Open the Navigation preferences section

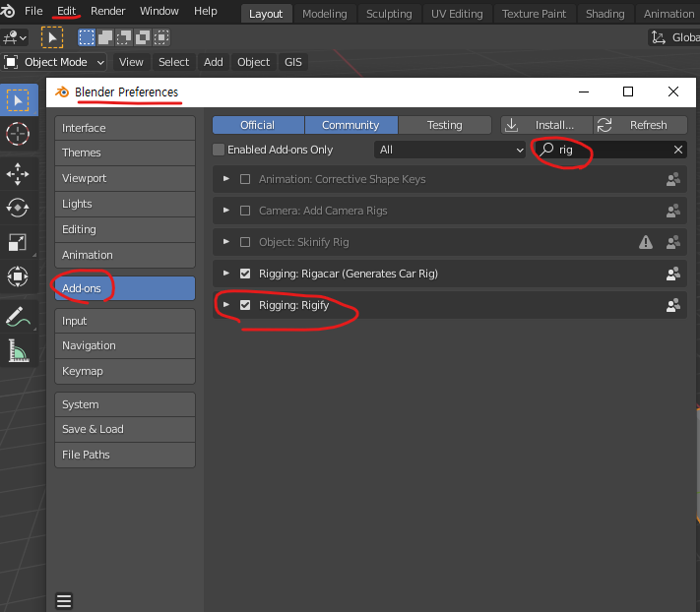125,345
